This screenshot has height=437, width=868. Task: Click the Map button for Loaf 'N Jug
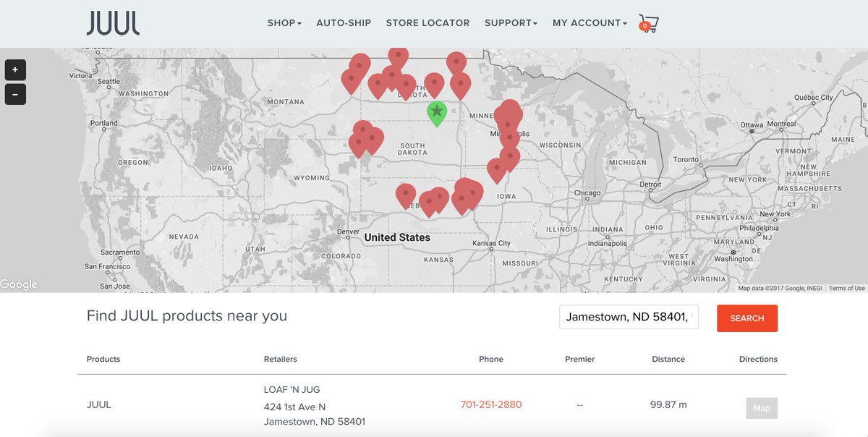[x=762, y=408]
